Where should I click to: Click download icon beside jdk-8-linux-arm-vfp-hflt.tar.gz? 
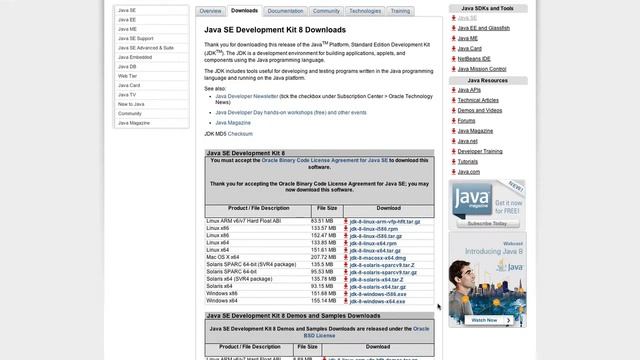[346, 221]
